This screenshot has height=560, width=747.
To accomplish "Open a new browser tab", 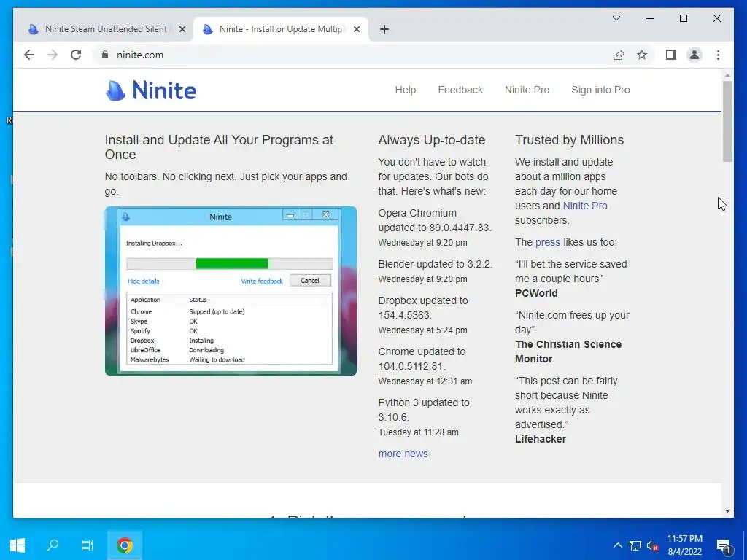I will [x=384, y=29].
